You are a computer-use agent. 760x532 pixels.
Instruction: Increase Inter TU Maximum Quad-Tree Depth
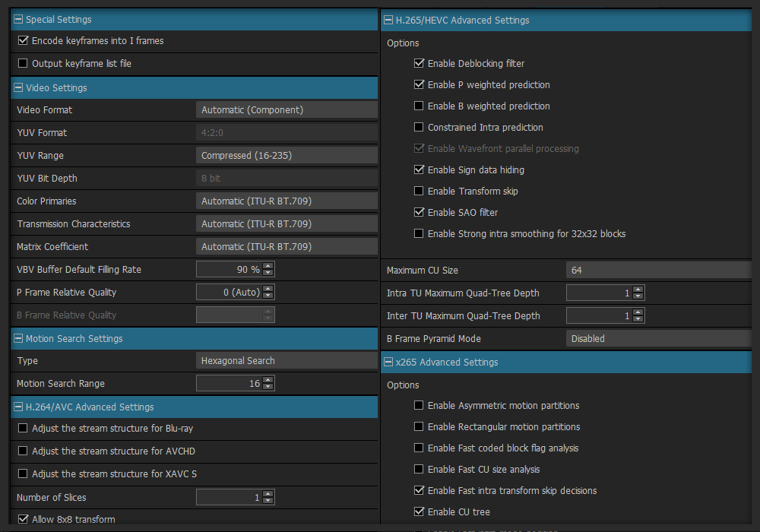click(638, 312)
